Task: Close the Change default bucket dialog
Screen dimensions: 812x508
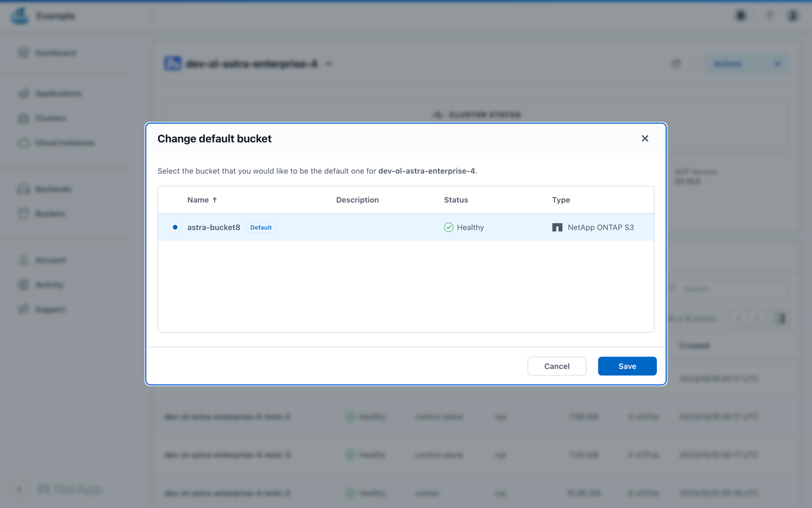Action: (x=645, y=138)
